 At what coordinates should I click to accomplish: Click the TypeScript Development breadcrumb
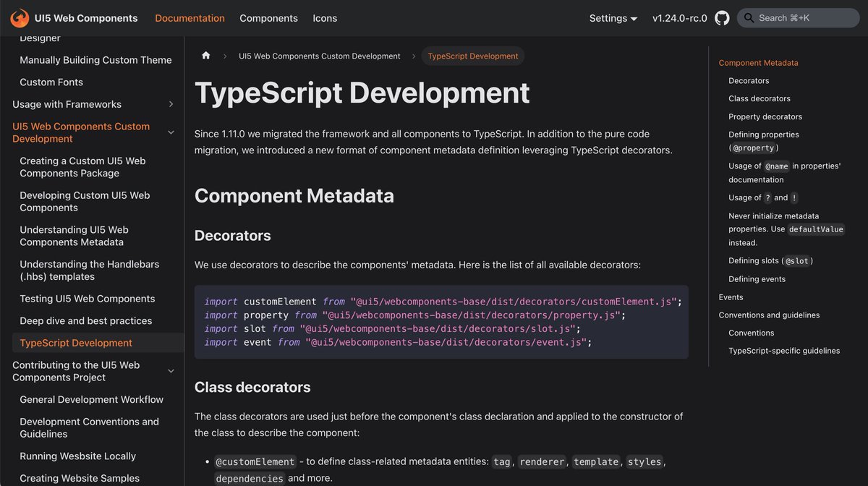[x=473, y=56]
